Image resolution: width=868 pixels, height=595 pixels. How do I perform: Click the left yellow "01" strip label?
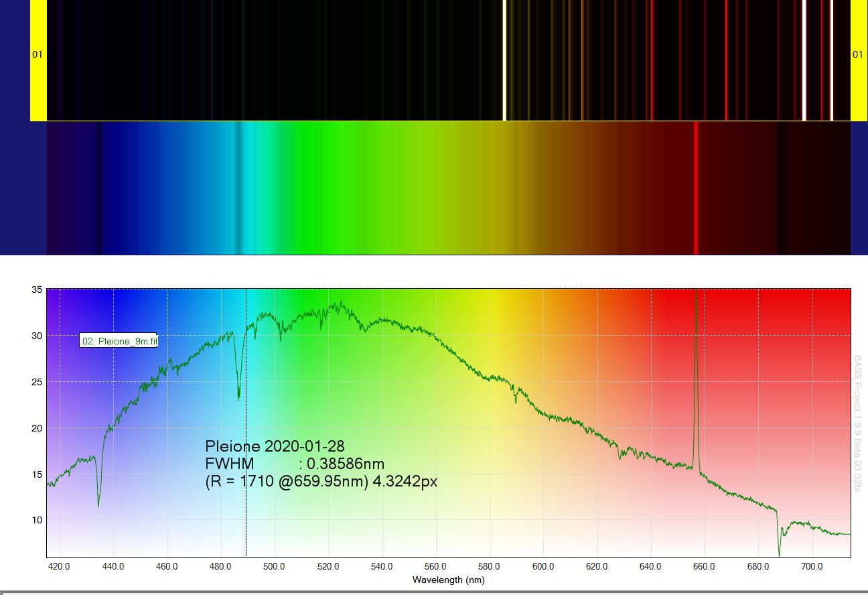click(x=38, y=55)
